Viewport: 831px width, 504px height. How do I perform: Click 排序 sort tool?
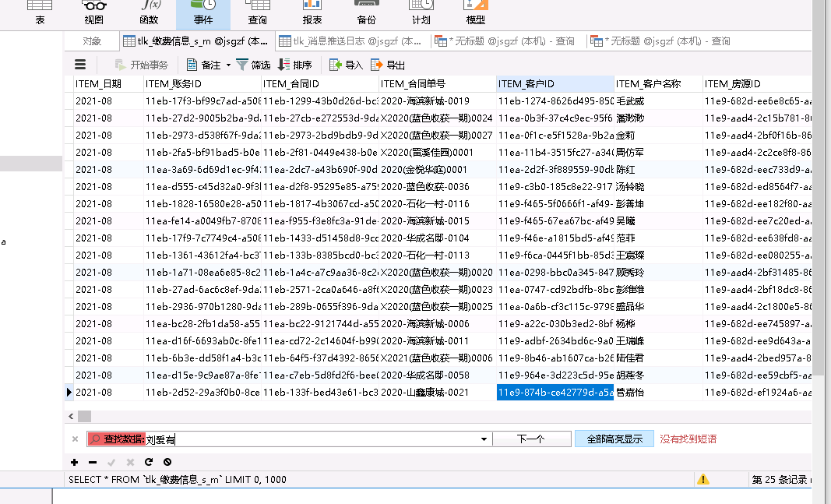(295, 65)
